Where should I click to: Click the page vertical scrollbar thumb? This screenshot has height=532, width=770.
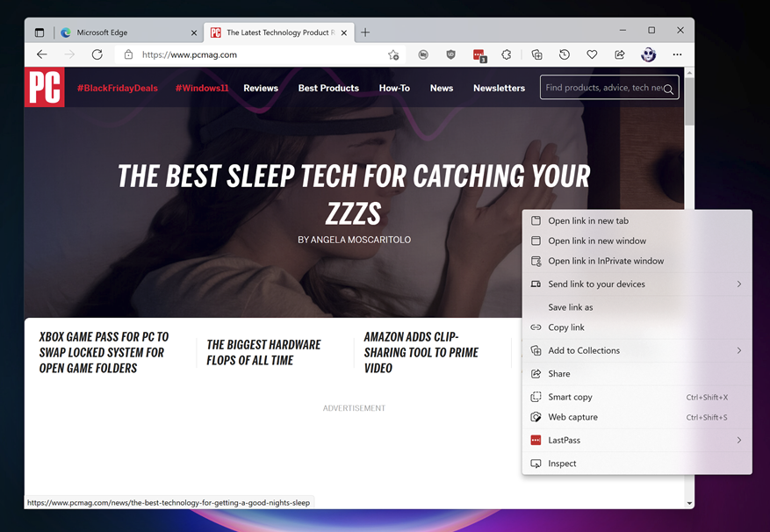click(689, 101)
